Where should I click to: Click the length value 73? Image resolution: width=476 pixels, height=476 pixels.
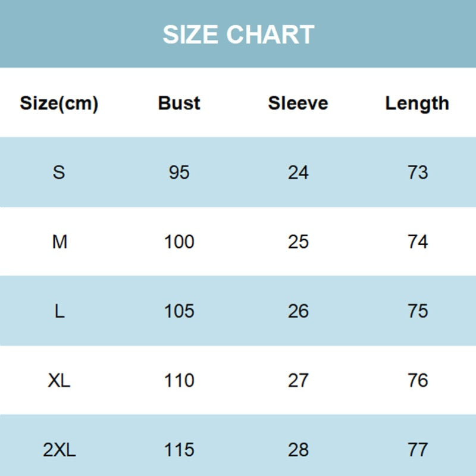tap(418, 173)
